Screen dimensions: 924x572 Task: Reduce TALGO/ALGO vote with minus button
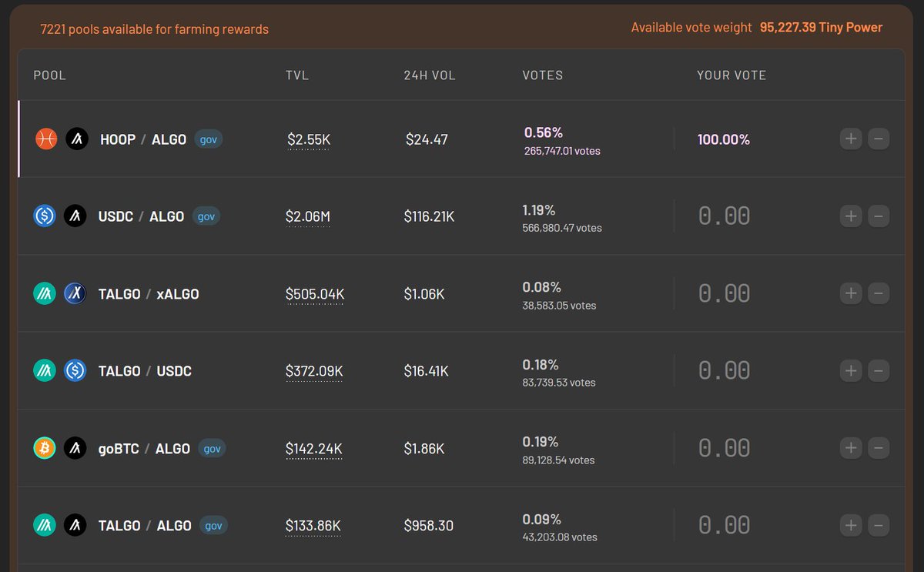(879, 525)
